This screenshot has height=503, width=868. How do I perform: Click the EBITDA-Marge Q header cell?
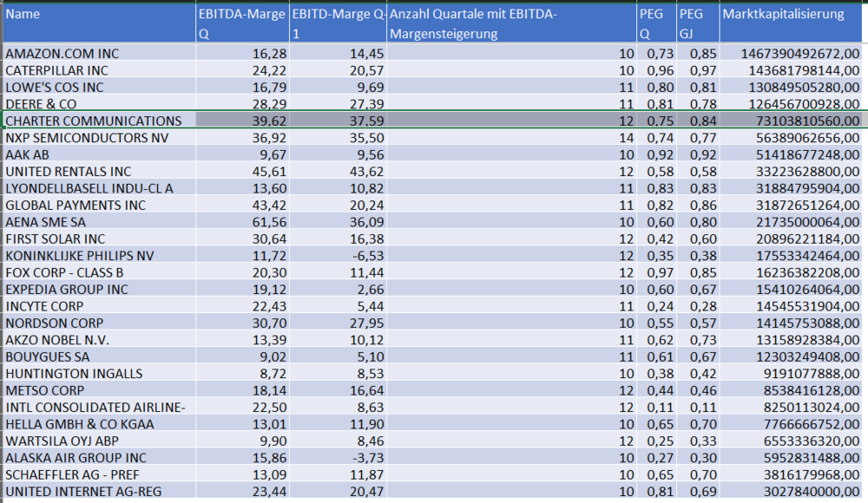point(242,23)
